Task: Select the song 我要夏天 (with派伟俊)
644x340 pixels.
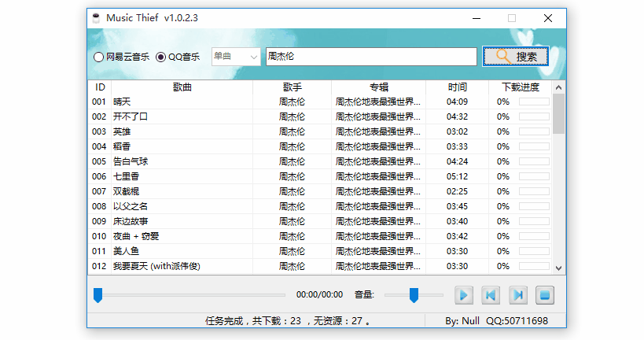Action: tap(156, 266)
